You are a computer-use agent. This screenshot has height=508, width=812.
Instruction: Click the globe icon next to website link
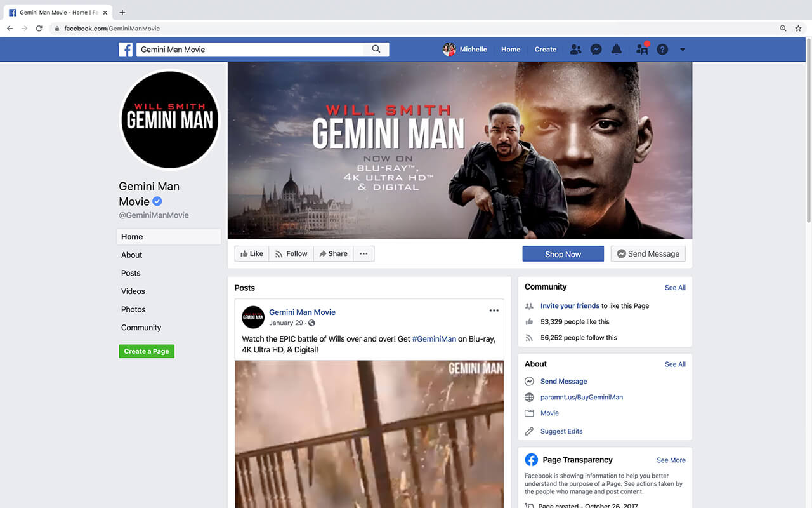[529, 397]
